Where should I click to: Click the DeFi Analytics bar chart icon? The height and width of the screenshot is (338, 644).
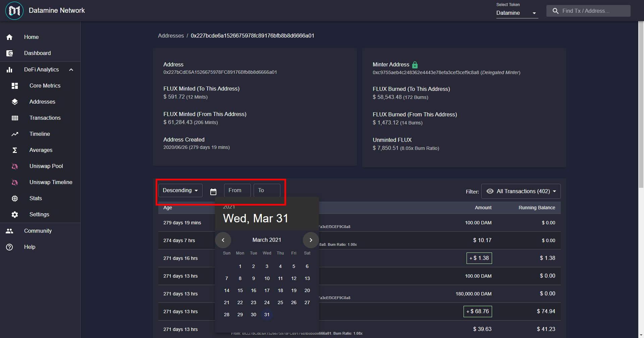pyautogui.click(x=9, y=70)
